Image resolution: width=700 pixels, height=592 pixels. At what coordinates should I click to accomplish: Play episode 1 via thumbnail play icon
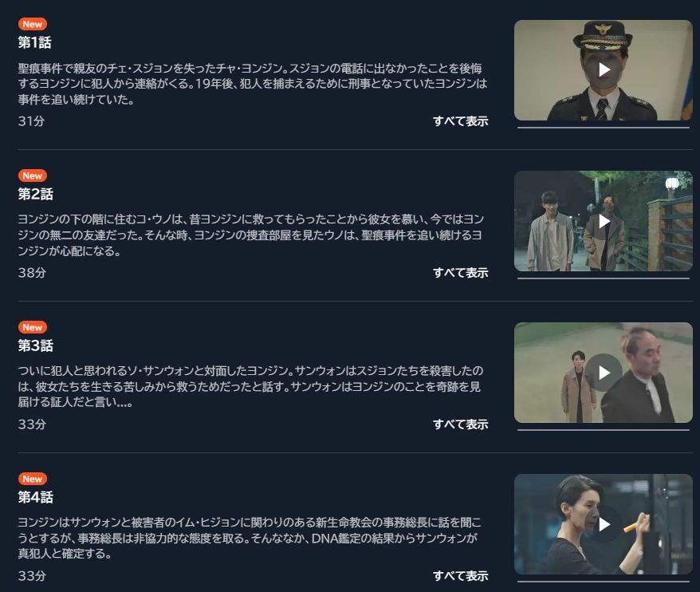[604, 69]
